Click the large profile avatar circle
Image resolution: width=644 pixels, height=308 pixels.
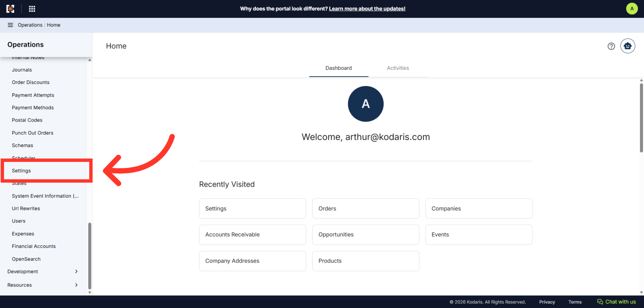(366, 104)
